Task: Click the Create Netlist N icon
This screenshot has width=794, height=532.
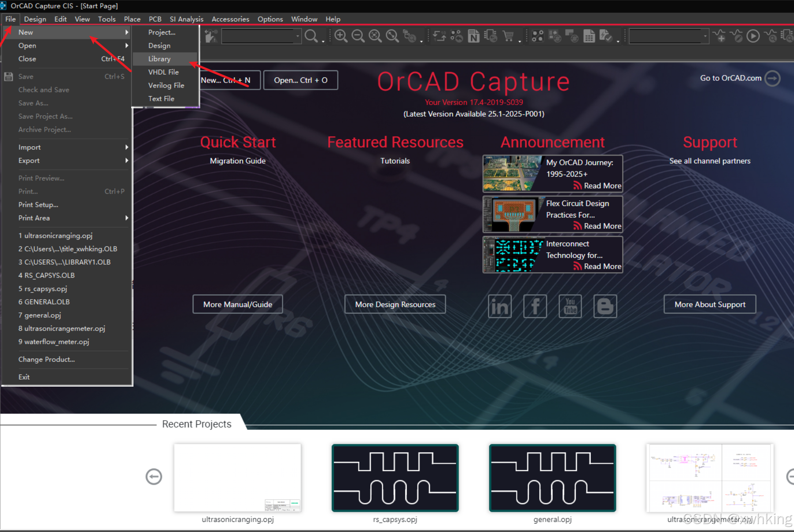Action: [474, 36]
